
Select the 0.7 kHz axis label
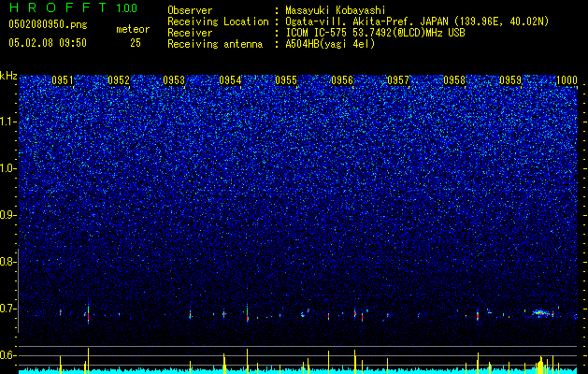tap(7, 309)
